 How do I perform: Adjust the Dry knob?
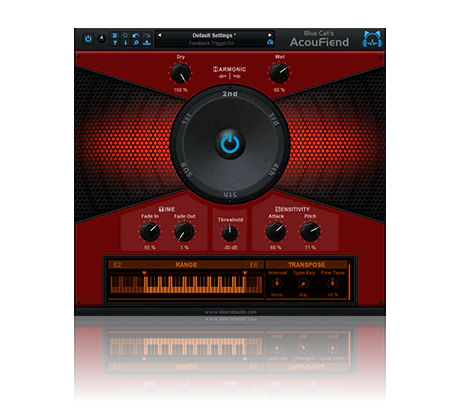tap(180, 73)
